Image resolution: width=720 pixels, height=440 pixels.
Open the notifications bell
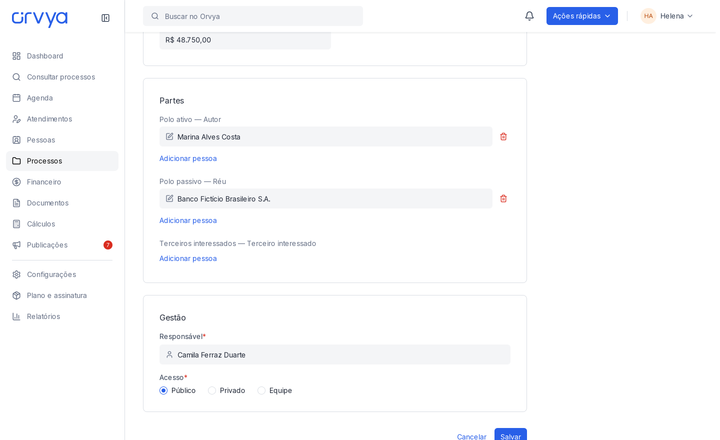(529, 16)
